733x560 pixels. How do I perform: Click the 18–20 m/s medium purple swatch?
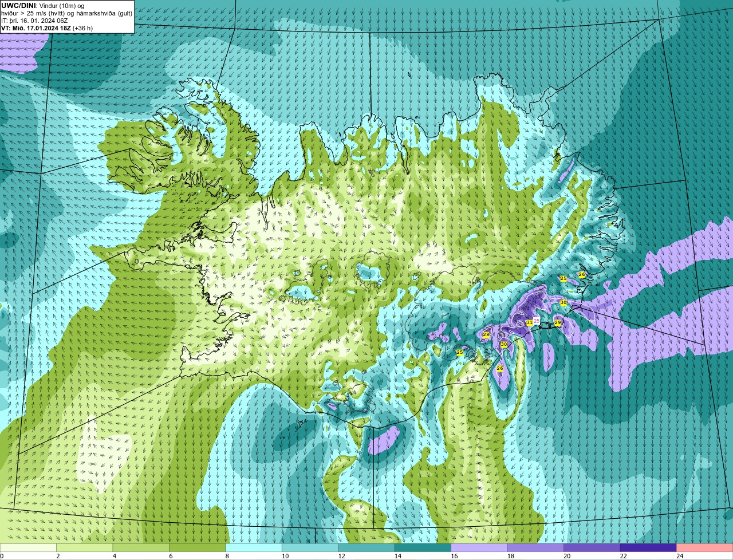[x=536, y=547]
